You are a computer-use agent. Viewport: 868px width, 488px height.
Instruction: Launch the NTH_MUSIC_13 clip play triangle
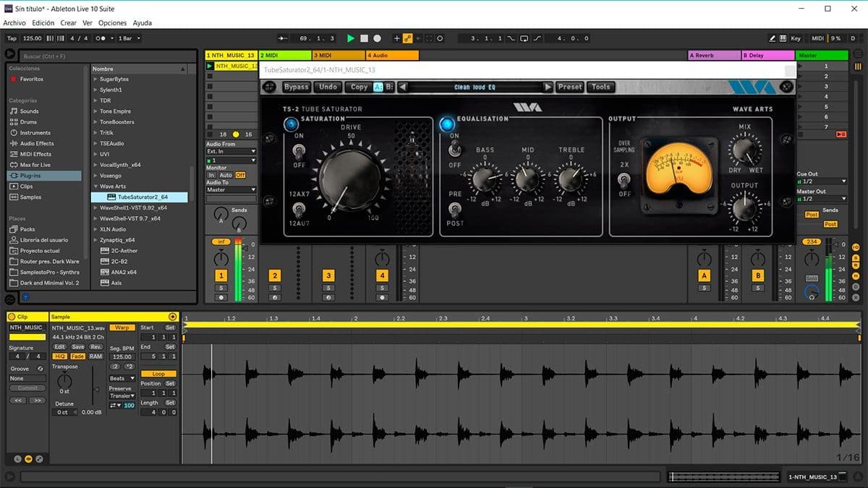click(x=210, y=66)
